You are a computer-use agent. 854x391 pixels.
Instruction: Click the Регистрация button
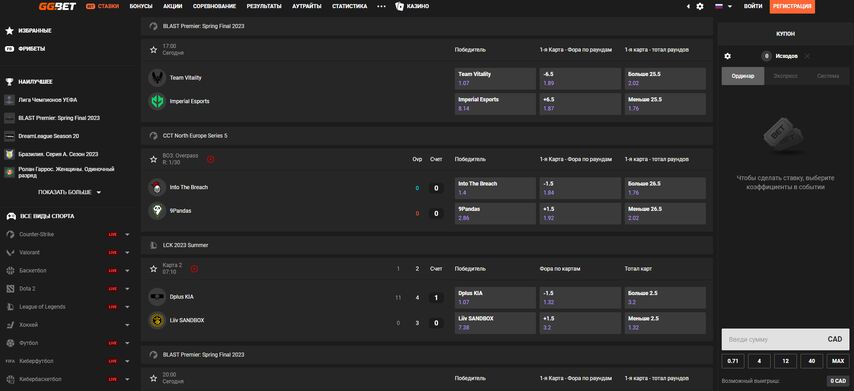pyautogui.click(x=792, y=7)
